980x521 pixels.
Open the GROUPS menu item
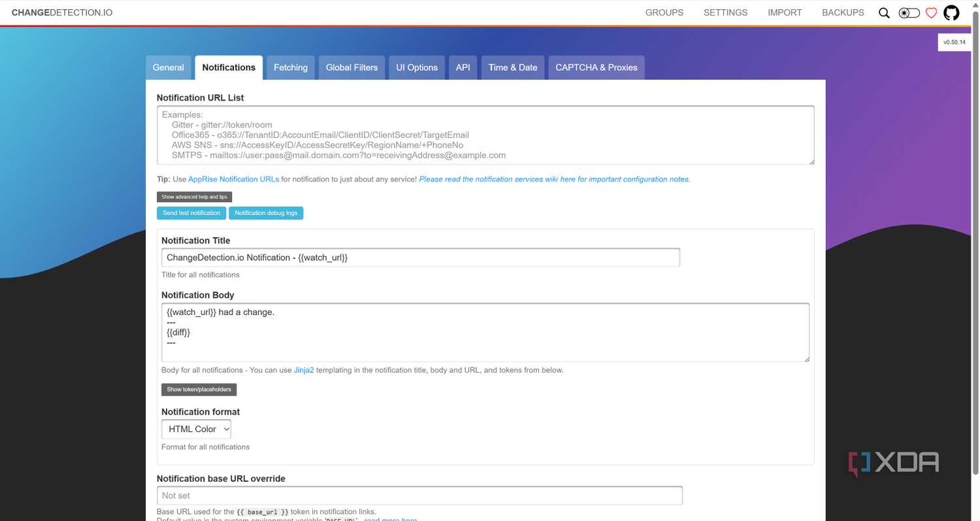pos(664,12)
